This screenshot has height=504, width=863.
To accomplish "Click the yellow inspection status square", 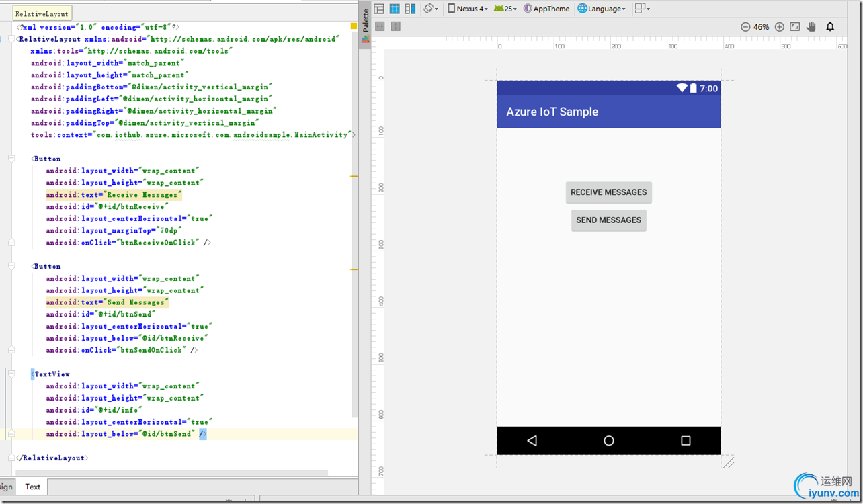I will (354, 26).
